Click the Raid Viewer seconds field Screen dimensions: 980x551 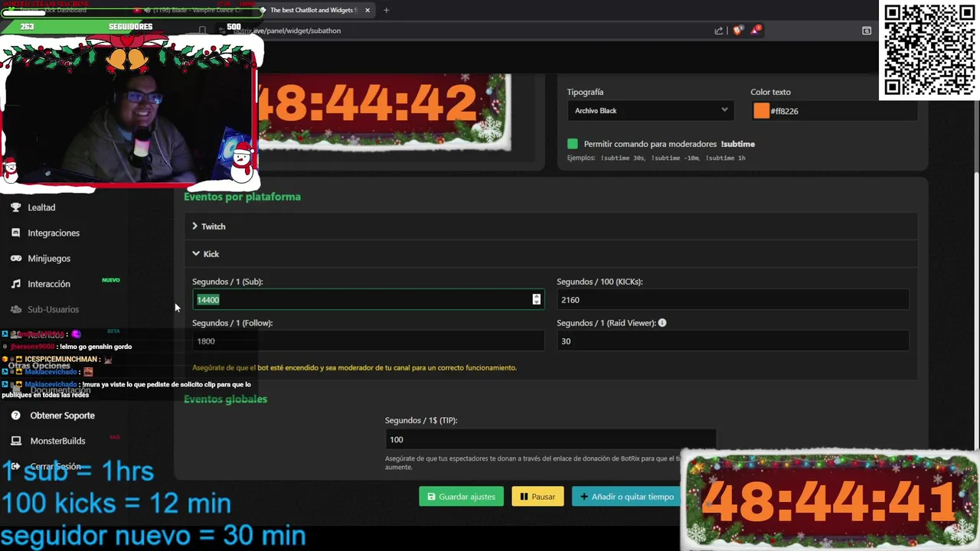click(x=733, y=341)
